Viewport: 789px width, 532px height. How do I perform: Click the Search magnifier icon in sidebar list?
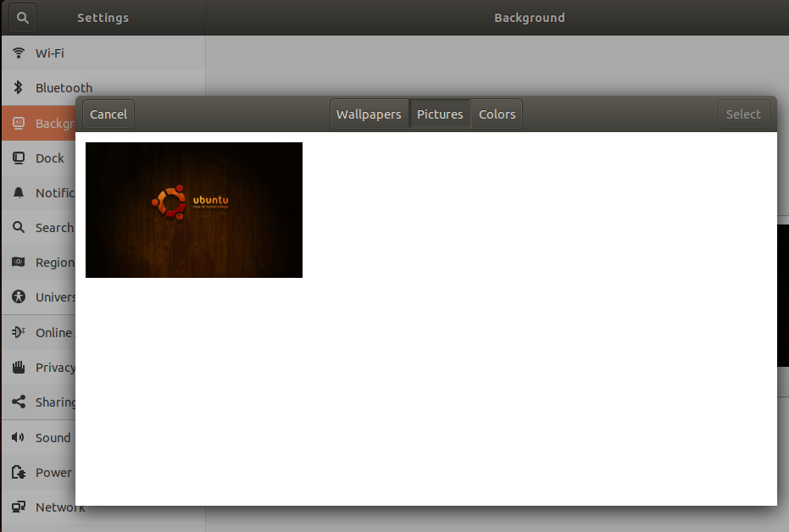pyautogui.click(x=19, y=227)
